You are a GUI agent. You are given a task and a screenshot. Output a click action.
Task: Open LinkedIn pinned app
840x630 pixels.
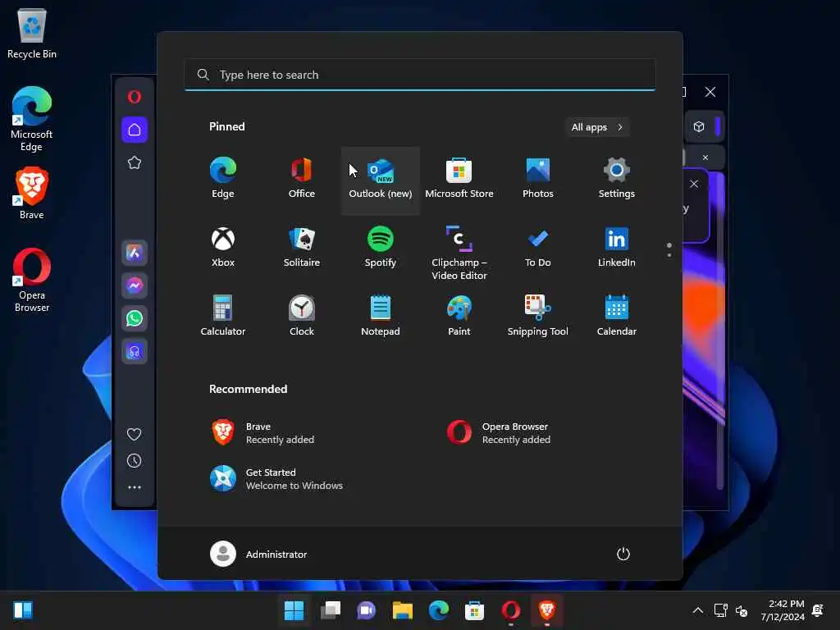click(x=617, y=248)
